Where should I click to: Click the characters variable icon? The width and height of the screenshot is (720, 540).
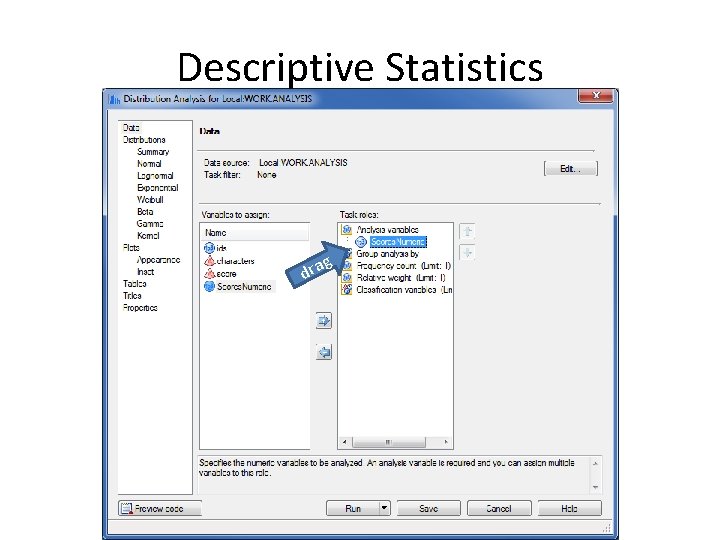[209, 261]
